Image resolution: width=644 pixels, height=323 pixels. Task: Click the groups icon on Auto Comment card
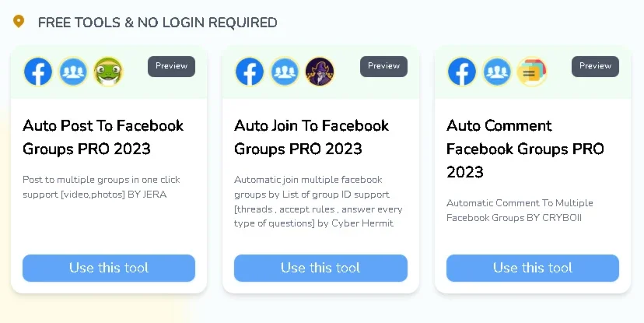coord(496,72)
